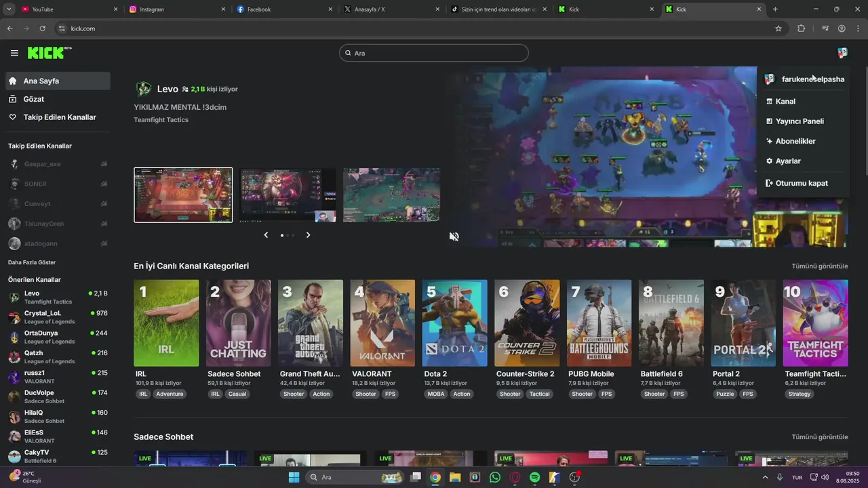The width and height of the screenshot is (868, 488).
Task: Click the profile avatar in the header
Action: pos(842,53)
